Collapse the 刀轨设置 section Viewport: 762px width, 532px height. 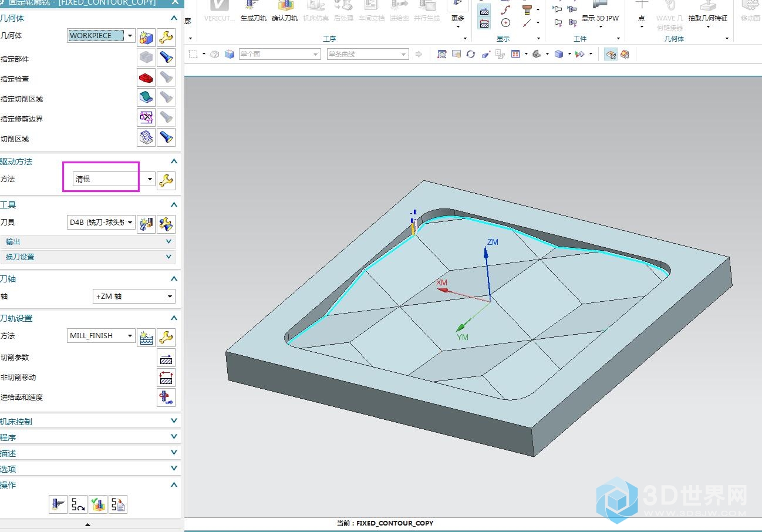pos(174,318)
